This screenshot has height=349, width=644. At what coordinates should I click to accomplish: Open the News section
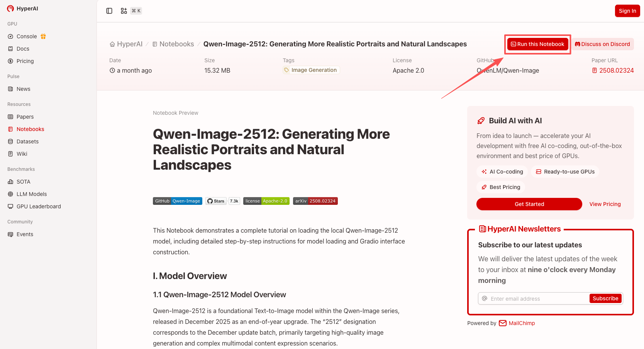tap(23, 89)
